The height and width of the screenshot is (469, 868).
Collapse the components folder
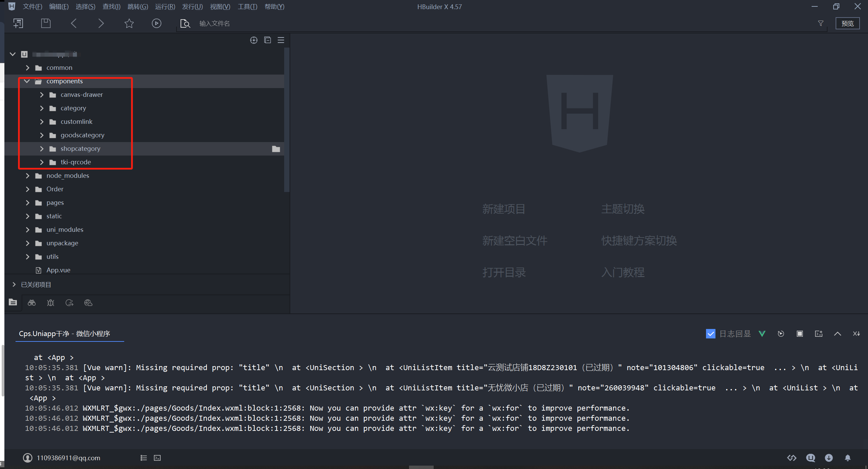click(x=27, y=81)
